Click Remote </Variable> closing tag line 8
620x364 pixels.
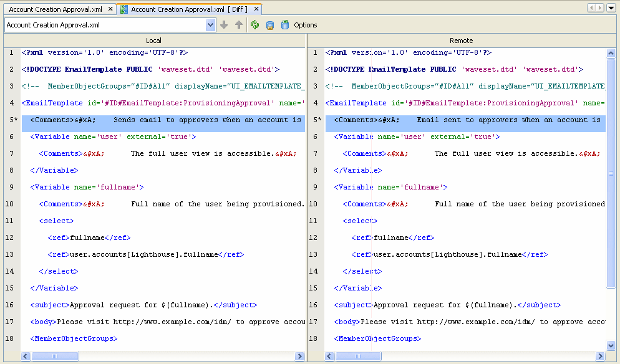click(358, 170)
